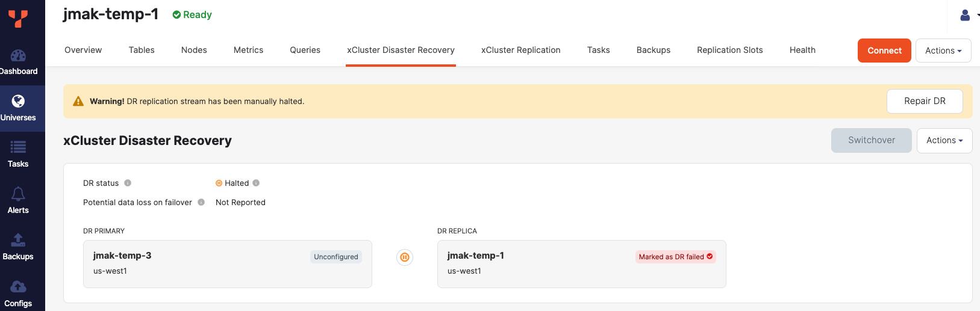This screenshot has width=980, height=311.
Task: Click the Repair DR button
Action: (x=925, y=101)
